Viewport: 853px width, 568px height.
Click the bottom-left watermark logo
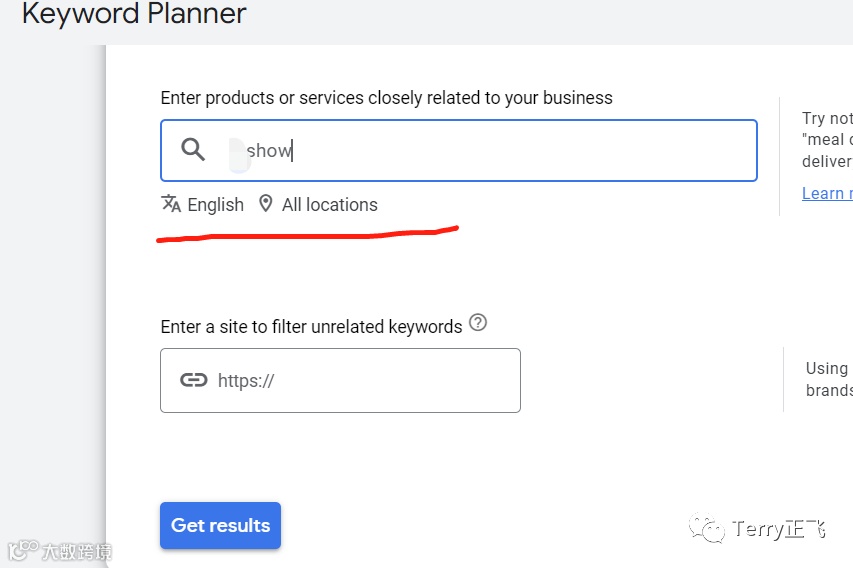pos(22,550)
